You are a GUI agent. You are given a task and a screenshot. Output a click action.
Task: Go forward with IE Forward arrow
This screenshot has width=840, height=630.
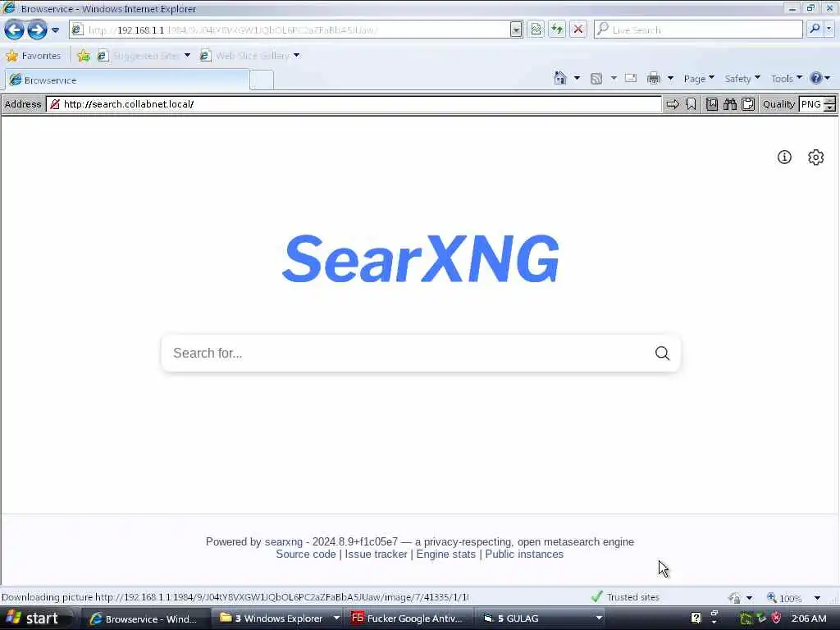(x=37, y=30)
